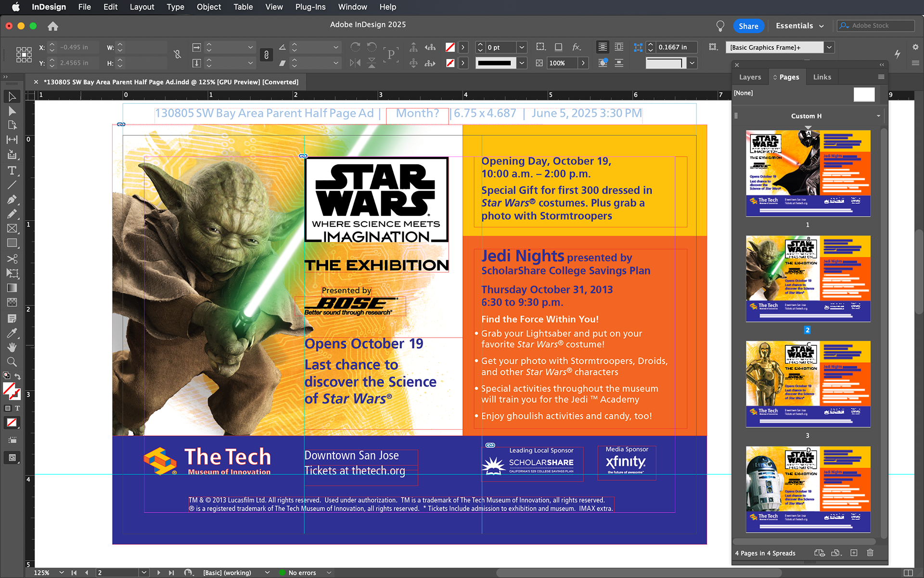
Task: Choose the Pencil tool
Action: 12,214
